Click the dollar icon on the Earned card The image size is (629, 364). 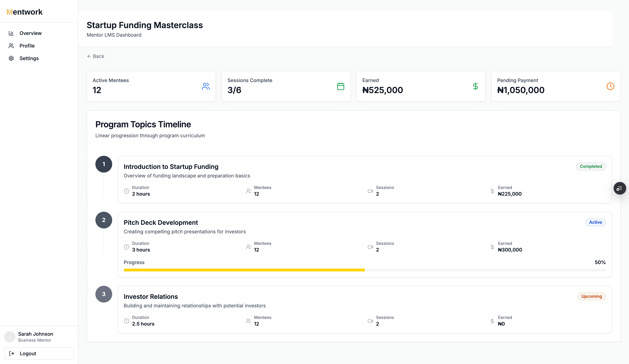(475, 86)
